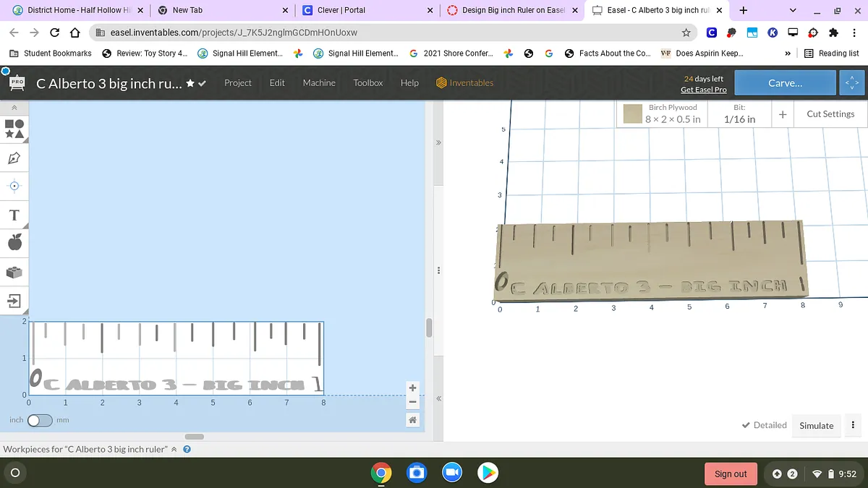Screen dimensions: 868x488
Task: Toggle the inch/mm unit switch
Action: pyautogui.click(x=40, y=420)
